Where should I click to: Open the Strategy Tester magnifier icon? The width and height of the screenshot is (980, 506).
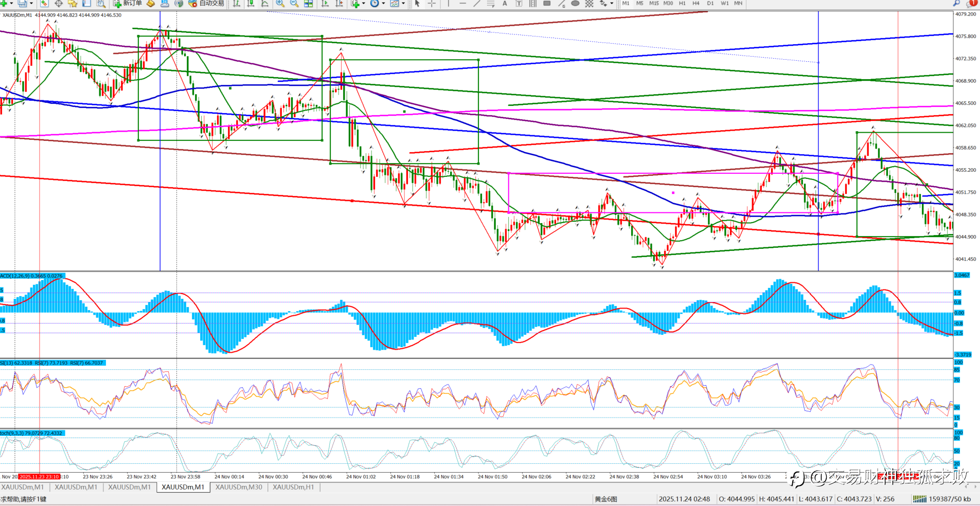(x=101, y=3)
